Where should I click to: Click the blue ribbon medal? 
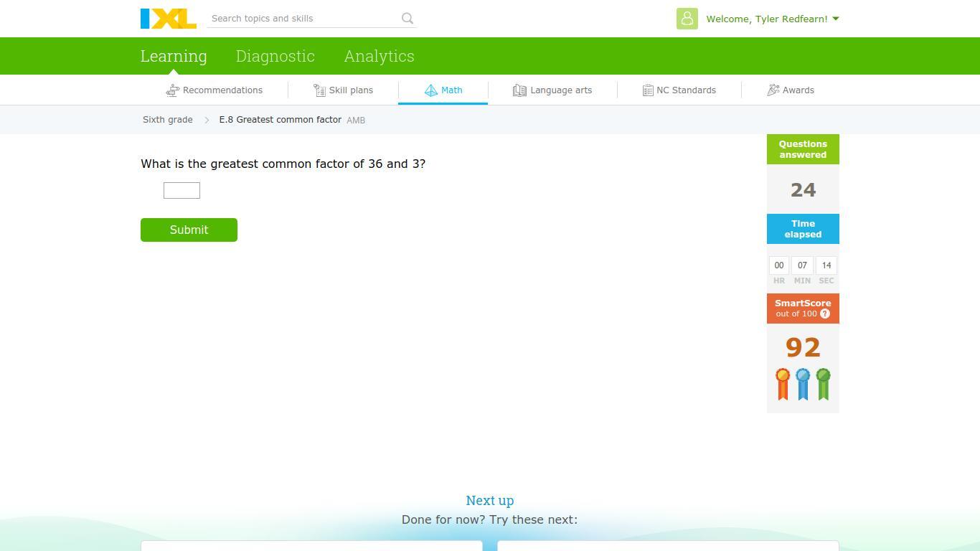803,384
